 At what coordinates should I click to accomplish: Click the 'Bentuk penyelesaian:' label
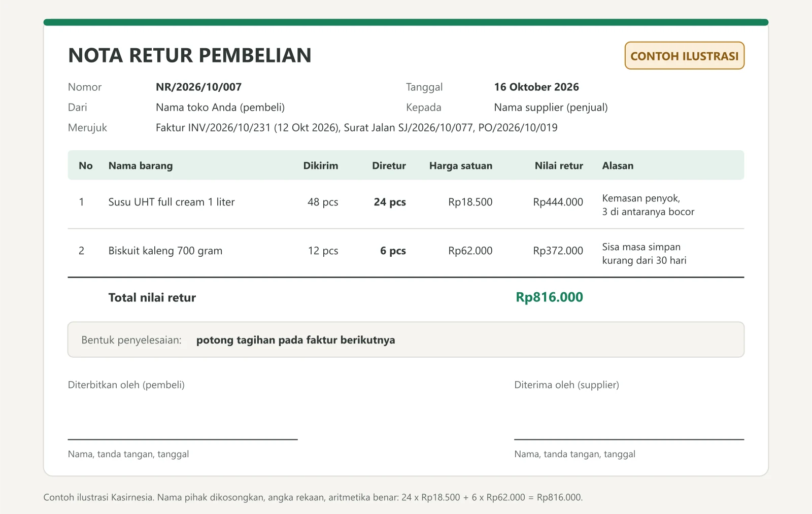[131, 340]
